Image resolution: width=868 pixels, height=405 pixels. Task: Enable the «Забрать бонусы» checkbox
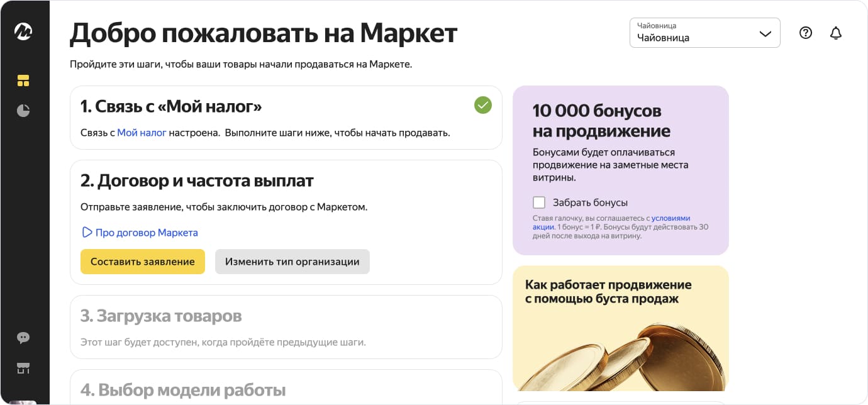[539, 202]
